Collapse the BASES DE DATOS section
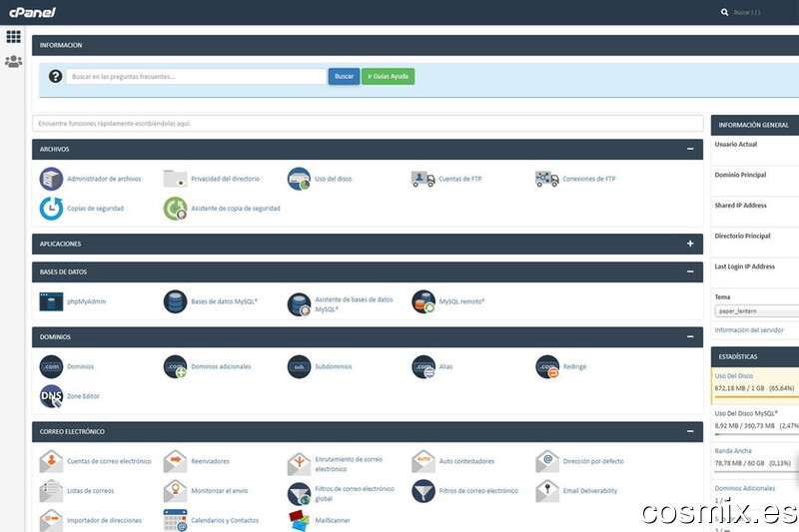Viewport: 799px width, 532px height. tap(690, 271)
